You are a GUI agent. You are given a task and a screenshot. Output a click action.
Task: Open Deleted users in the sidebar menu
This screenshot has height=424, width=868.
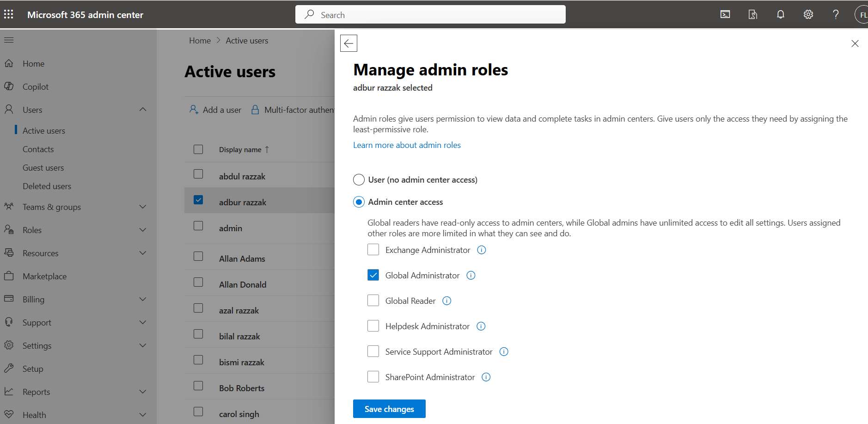[x=47, y=186]
